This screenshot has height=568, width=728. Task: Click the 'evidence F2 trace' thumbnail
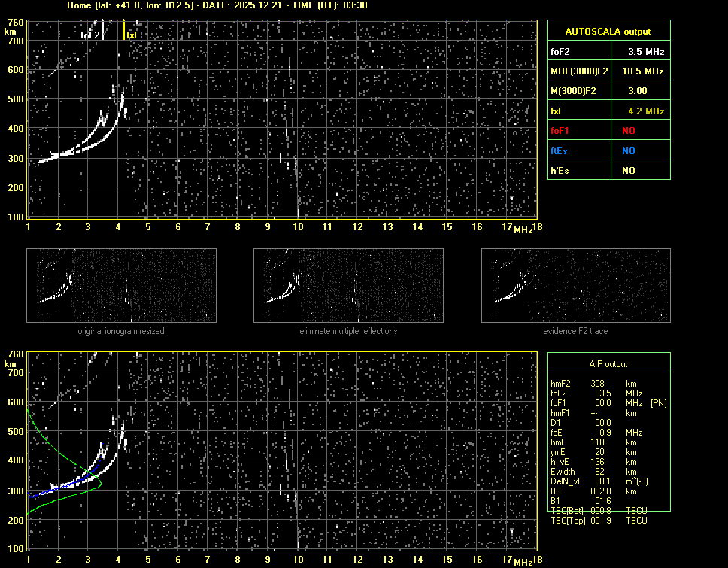(x=575, y=285)
